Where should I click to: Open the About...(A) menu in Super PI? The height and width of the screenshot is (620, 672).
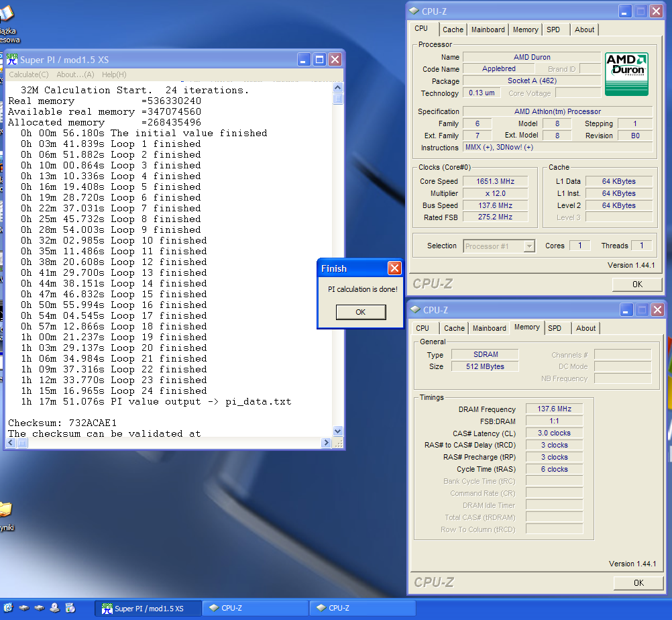click(75, 74)
